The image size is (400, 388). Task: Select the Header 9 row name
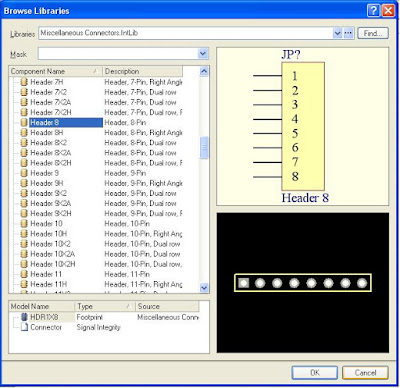point(44,173)
